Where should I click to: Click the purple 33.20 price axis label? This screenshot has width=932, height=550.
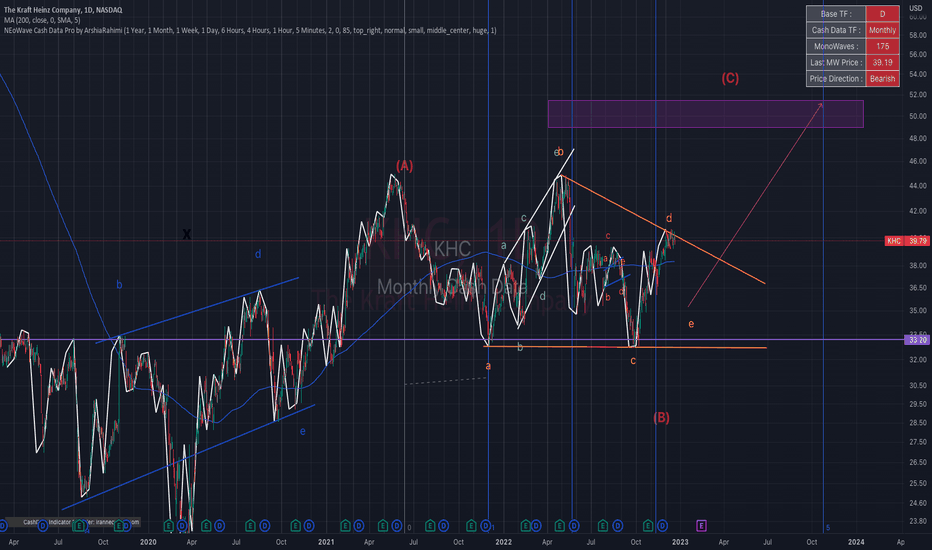pos(917,340)
